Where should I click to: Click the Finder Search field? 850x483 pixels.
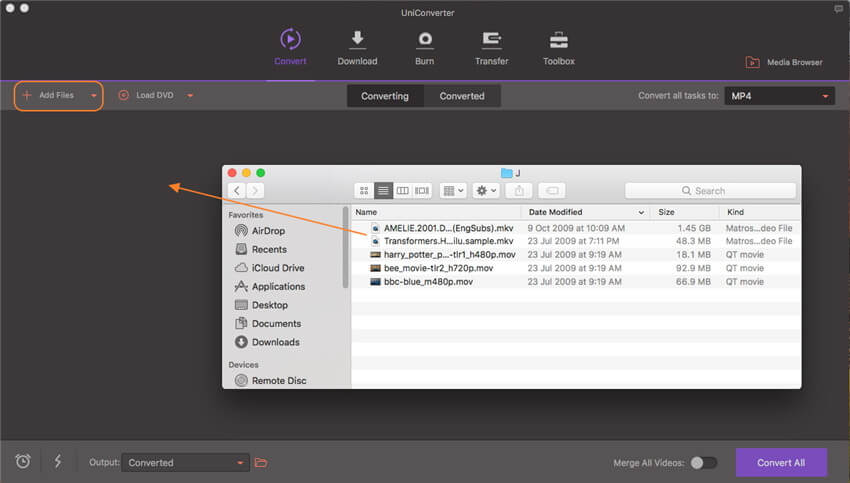click(x=710, y=190)
